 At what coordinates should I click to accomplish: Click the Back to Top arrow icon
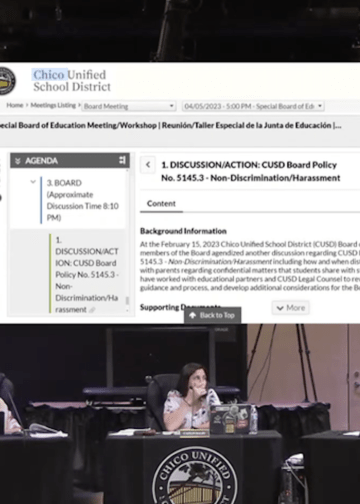click(193, 315)
